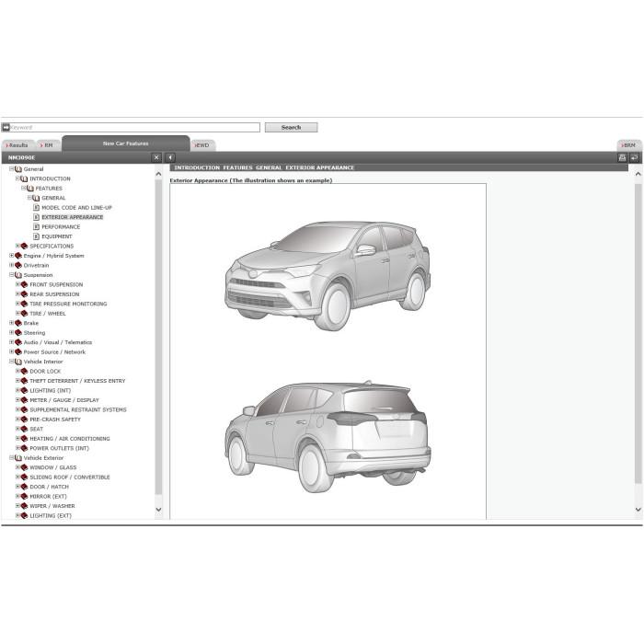644x644 pixels.
Task: Click the Keyword search input field
Action: click(x=131, y=127)
